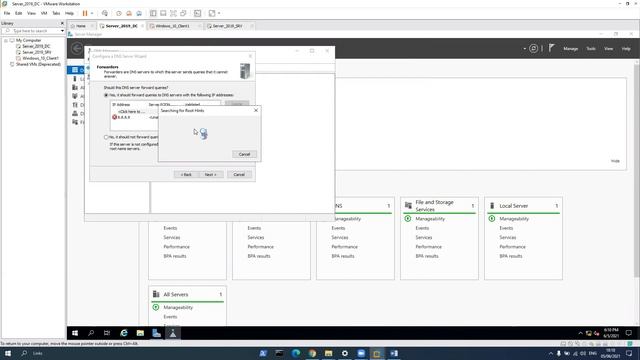Toggle the library sidebar view icon
Viewport: 640px width, 360px height.
coord(153,13)
